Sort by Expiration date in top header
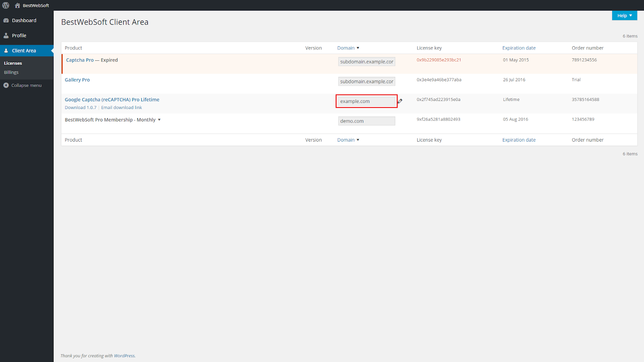The image size is (644, 362). pyautogui.click(x=519, y=48)
